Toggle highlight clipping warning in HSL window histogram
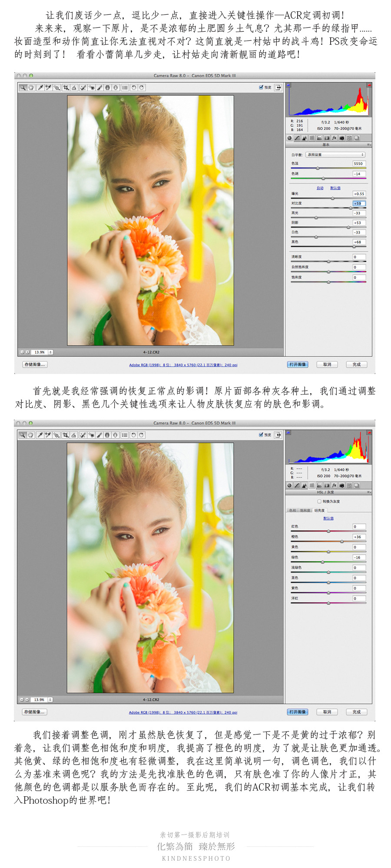The width and height of the screenshot is (391, 868). pyautogui.click(x=369, y=433)
